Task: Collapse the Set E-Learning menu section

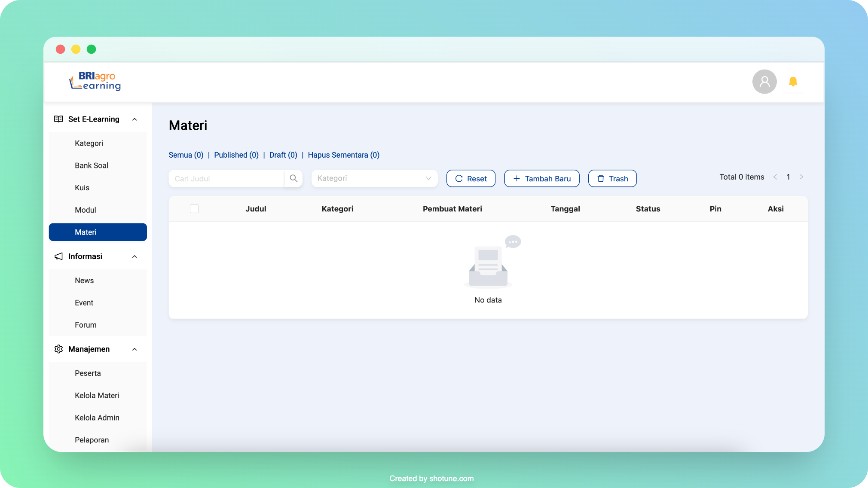Action: tap(135, 119)
